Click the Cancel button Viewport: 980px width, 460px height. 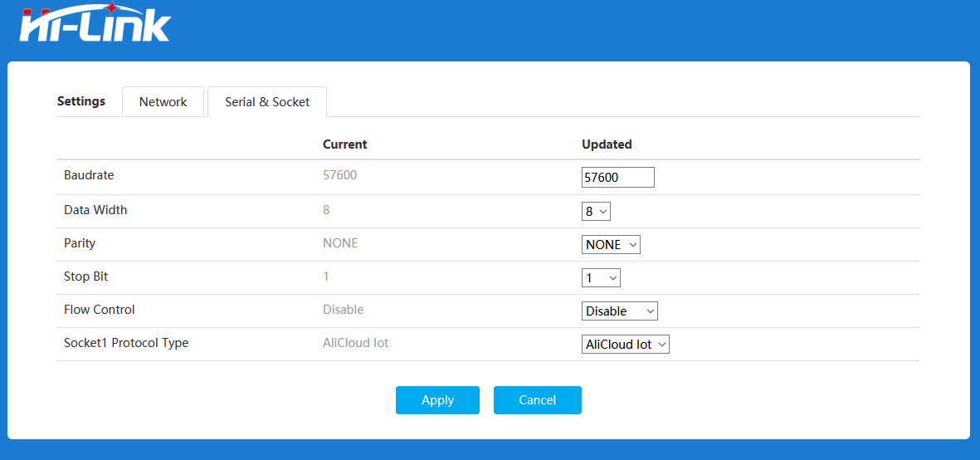pos(537,400)
